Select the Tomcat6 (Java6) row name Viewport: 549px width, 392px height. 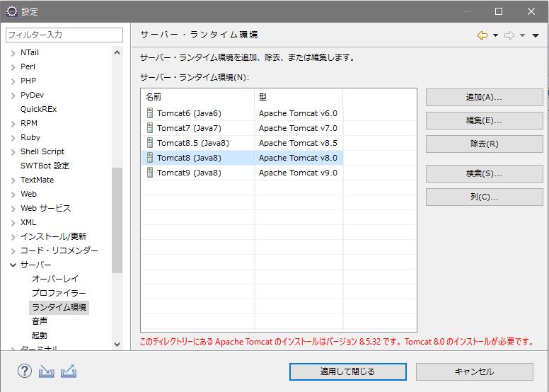pos(189,113)
